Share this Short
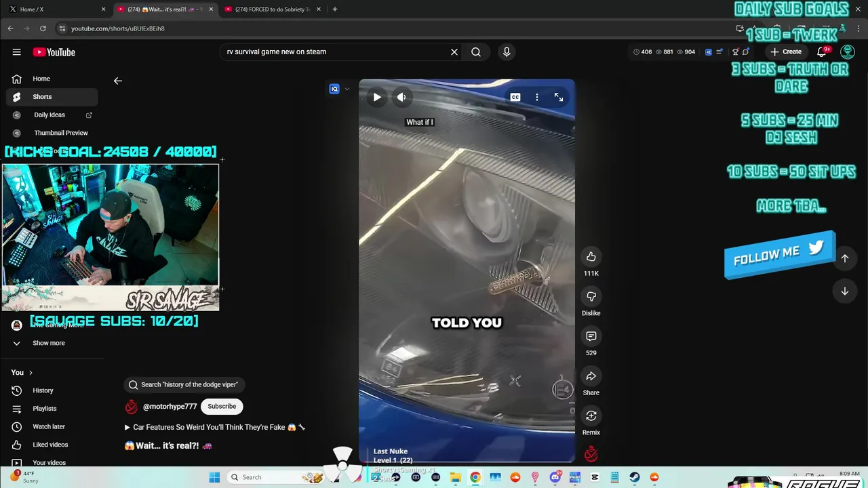Screen dimensions: 868x488 (591, 376)
